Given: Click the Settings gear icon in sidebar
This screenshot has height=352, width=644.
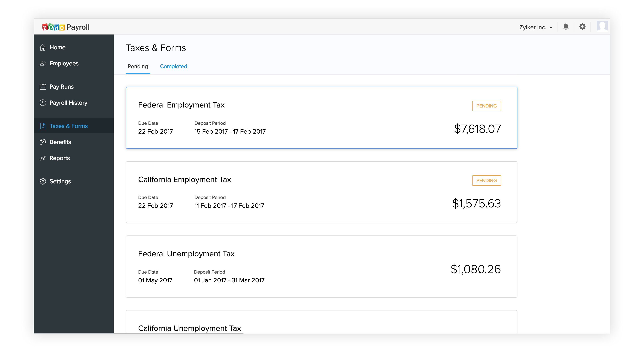Looking at the screenshot, I should [x=43, y=181].
